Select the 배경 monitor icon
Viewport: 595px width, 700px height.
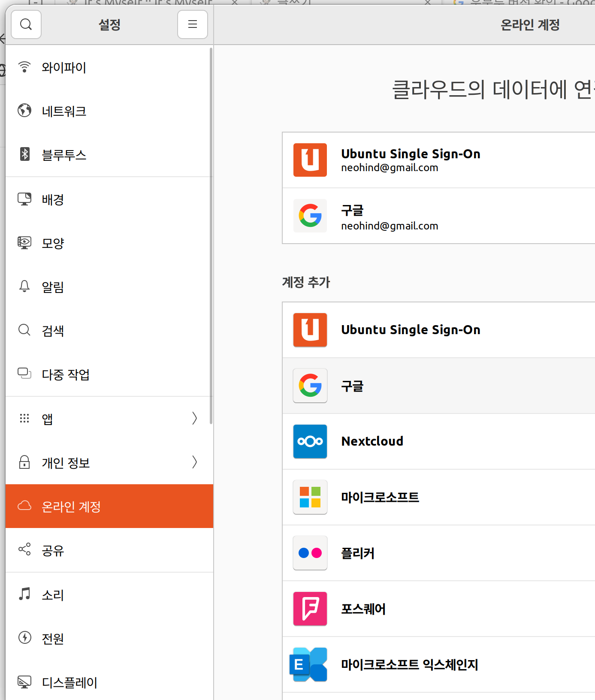[24, 199]
